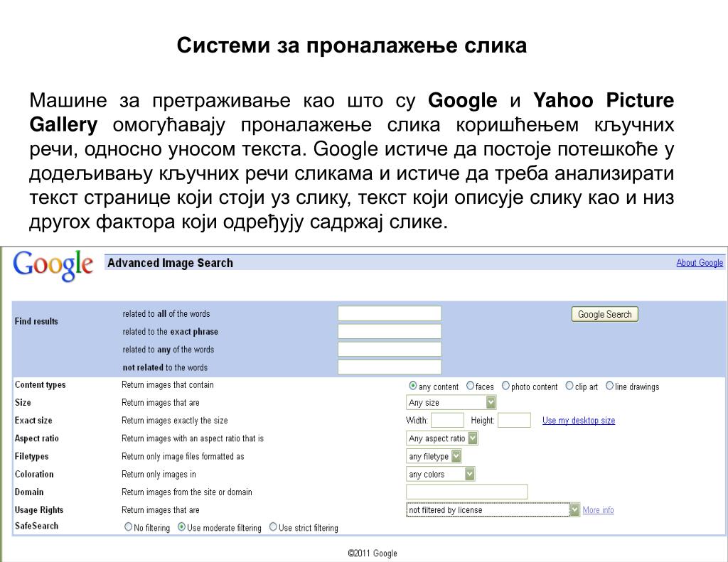Click the 'SafeSearch' label
728x562 pixels.
[x=36, y=526]
